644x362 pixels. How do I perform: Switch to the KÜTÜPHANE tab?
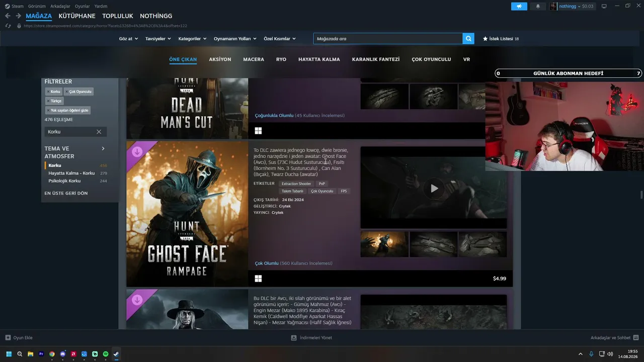[x=77, y=16]
